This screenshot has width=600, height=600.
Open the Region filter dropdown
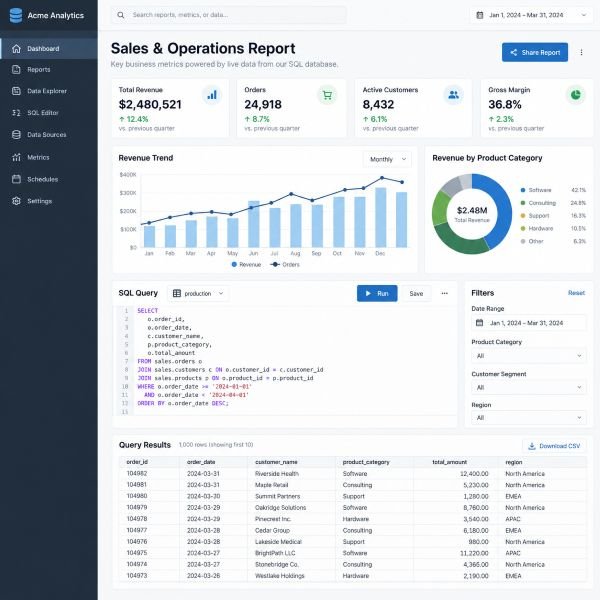coord(528,418)
